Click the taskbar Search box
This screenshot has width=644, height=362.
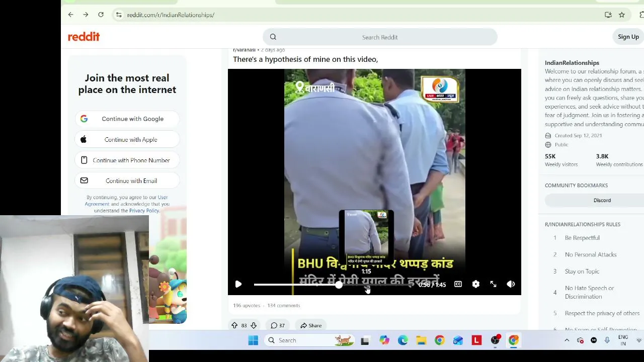pyautogui.click(x=309, y=340)
